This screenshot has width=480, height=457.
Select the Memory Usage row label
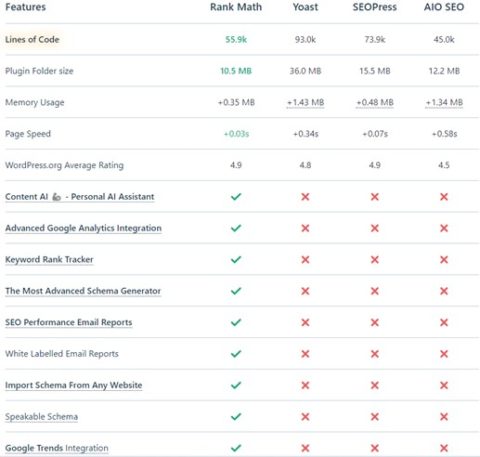pos(35,102)
